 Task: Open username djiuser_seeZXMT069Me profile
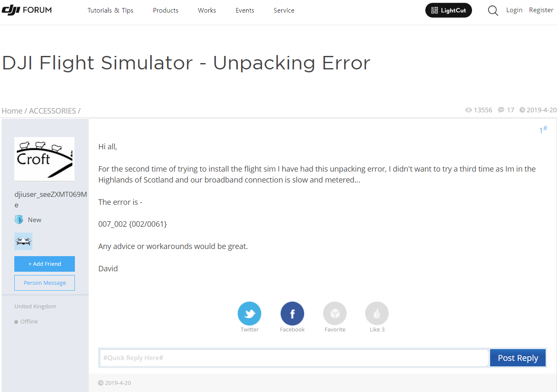[x=50, y=199]
